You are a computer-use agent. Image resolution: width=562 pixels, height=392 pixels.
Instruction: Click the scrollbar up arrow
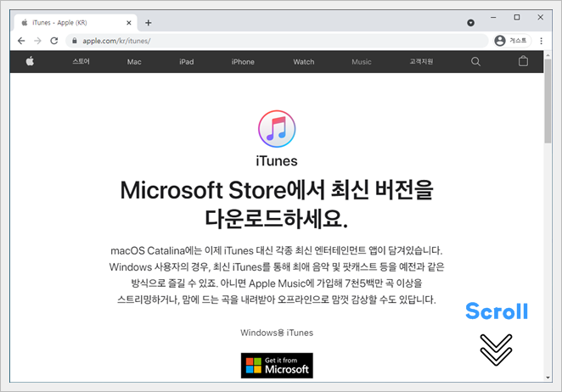pyautogui.click(x=548, y=55)
